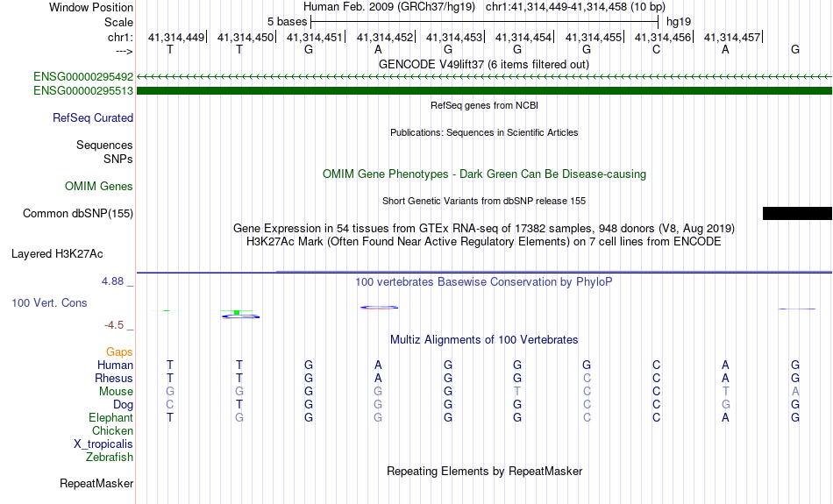
Task: Click the Gaps label in Multiz track
Action: tap(119, 352)
